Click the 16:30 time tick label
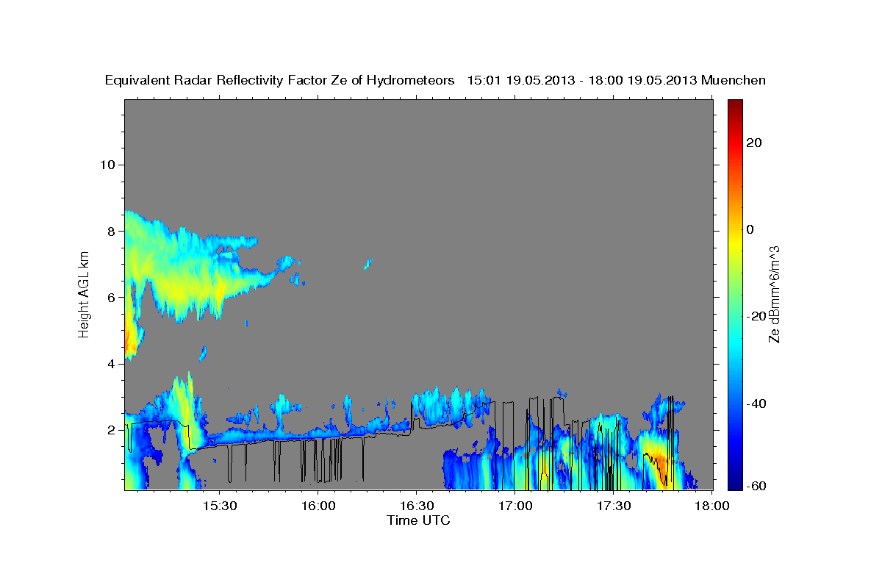Viewport: 882px width, 588px height. pos(416,506)
